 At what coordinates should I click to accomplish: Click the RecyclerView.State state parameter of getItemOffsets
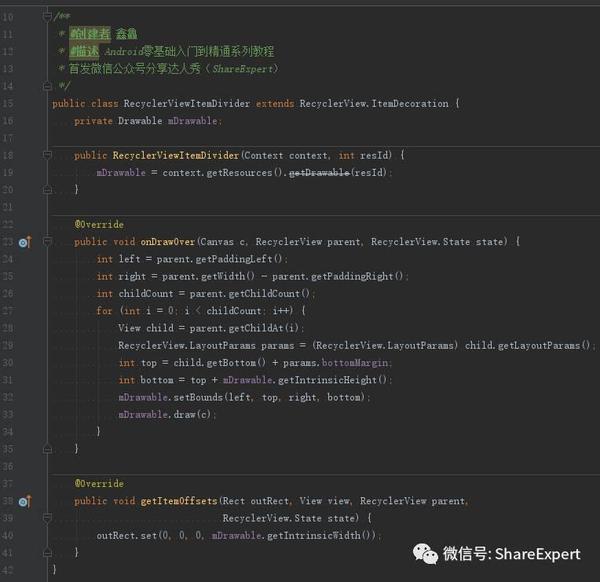pos(291,518)
